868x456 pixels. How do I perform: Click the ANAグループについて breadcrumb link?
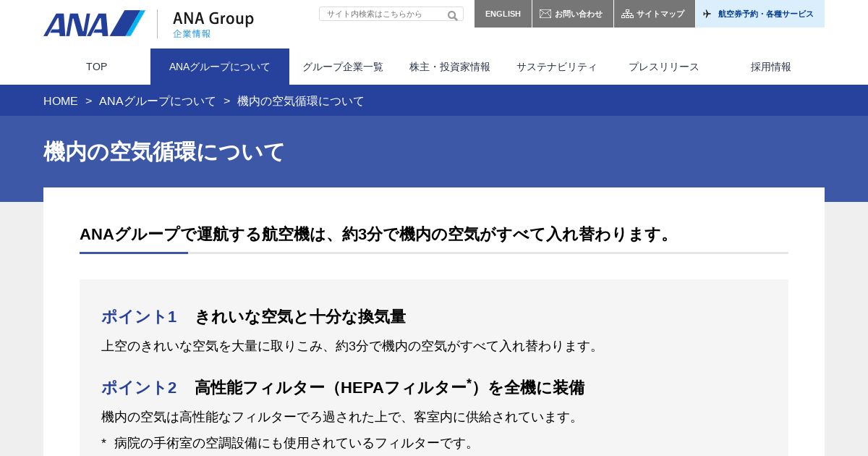[x=158, y=101]
